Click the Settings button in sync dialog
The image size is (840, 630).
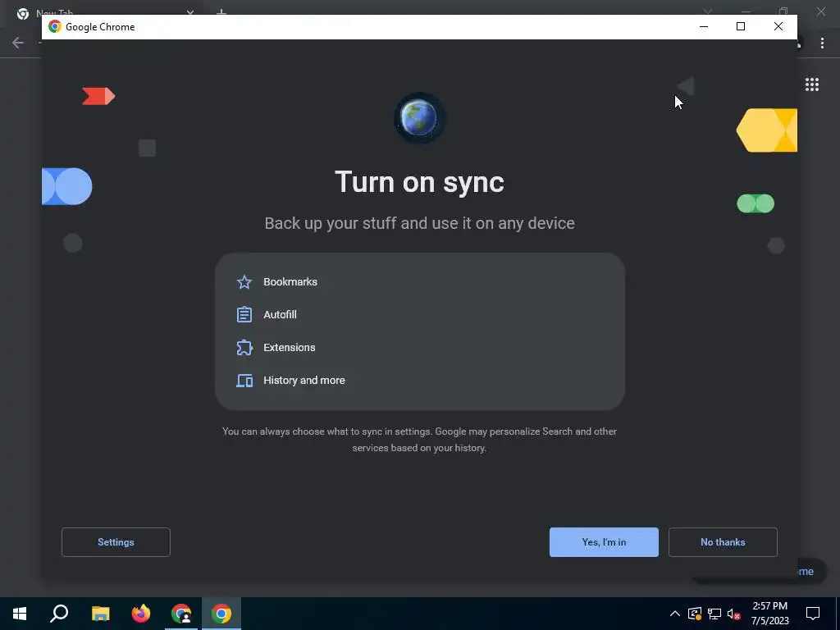(x=116, y=542)
